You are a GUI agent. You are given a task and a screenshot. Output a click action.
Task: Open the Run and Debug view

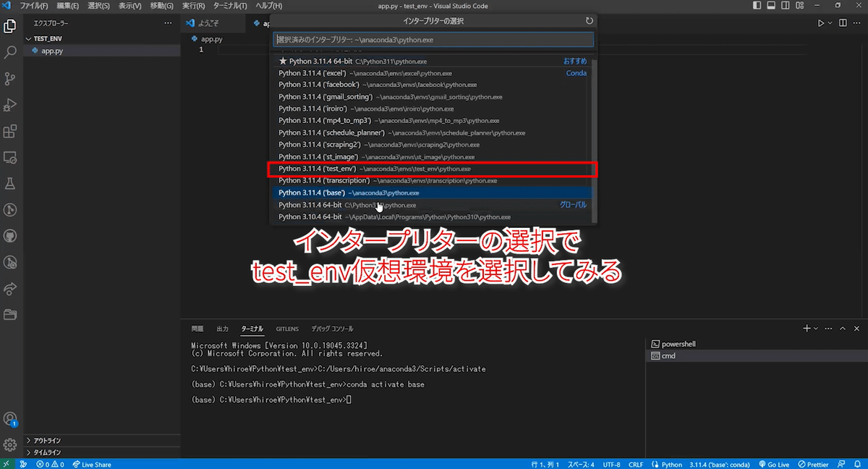(10, 105)
